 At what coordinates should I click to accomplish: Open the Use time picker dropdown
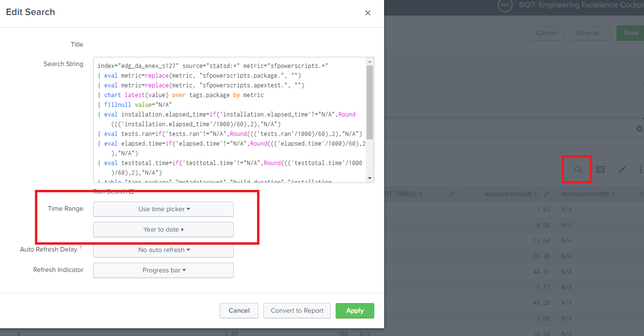point(163,209)
